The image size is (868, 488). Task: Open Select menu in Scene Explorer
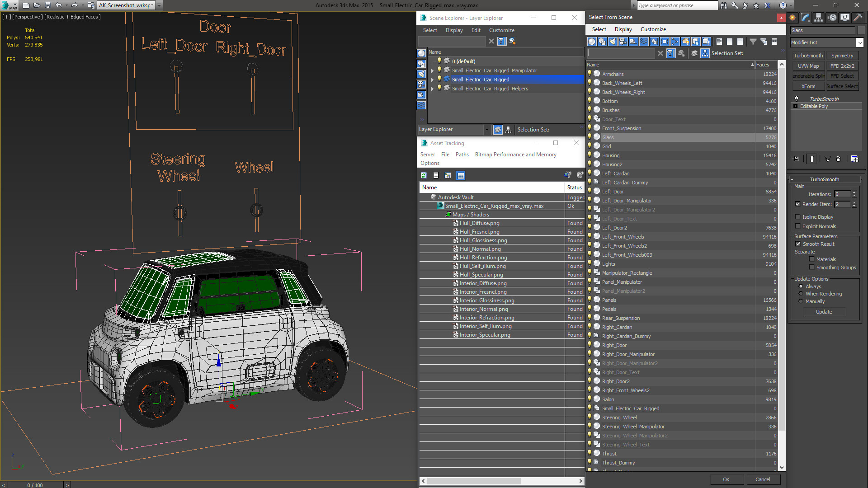tap(430, 30)
